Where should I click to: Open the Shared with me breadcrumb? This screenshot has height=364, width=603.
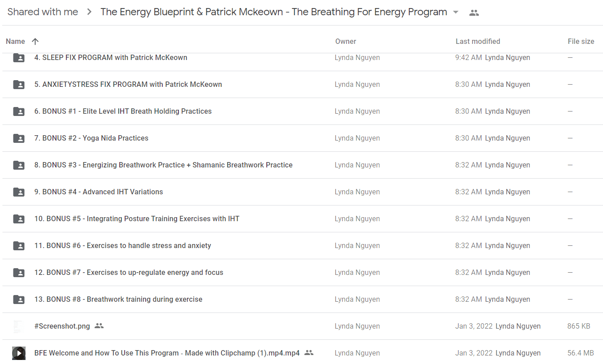[x=43, y=12]
